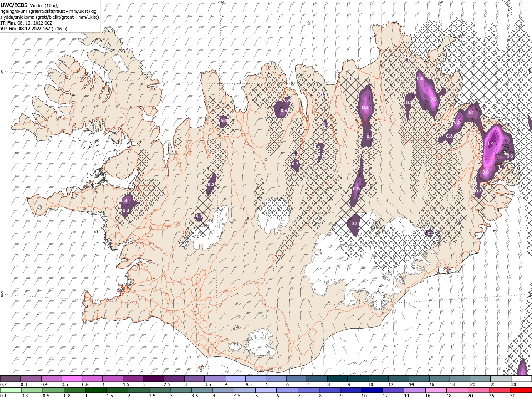Select bottom-row pink swatch between 16 and 18
The height and width of the screenshot is (399, 532).
(x=437, y=391)
